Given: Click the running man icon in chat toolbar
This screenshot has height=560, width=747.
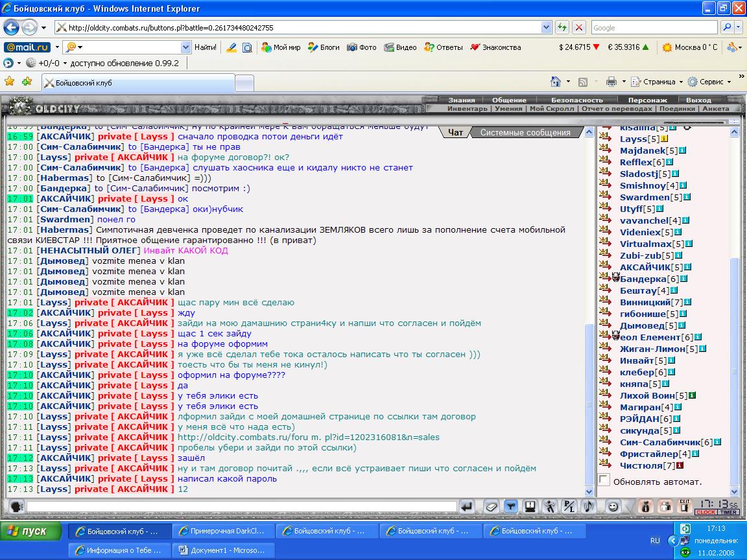Looking at the screenshot, I should [549, 507].
